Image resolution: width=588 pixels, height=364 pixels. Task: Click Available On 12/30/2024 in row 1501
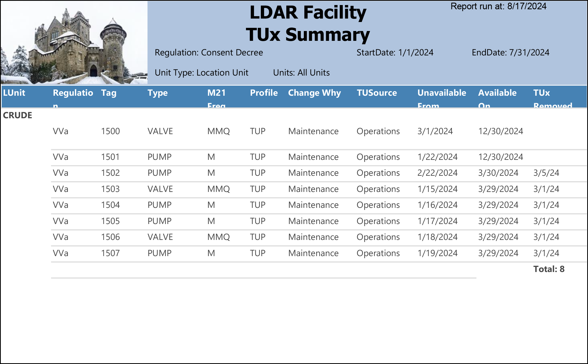tap(501, 157)
